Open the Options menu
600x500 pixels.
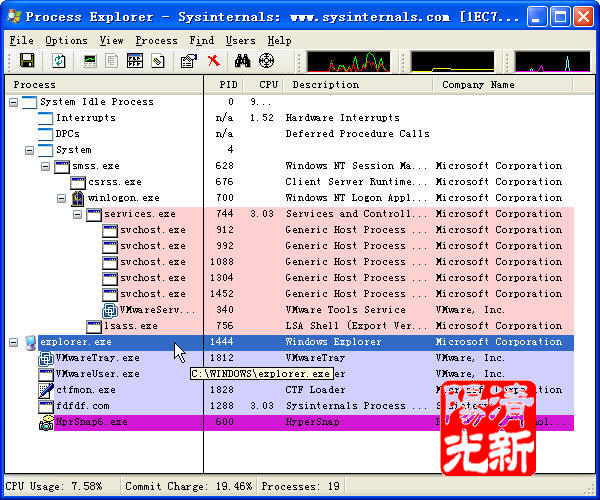(66, 40)
